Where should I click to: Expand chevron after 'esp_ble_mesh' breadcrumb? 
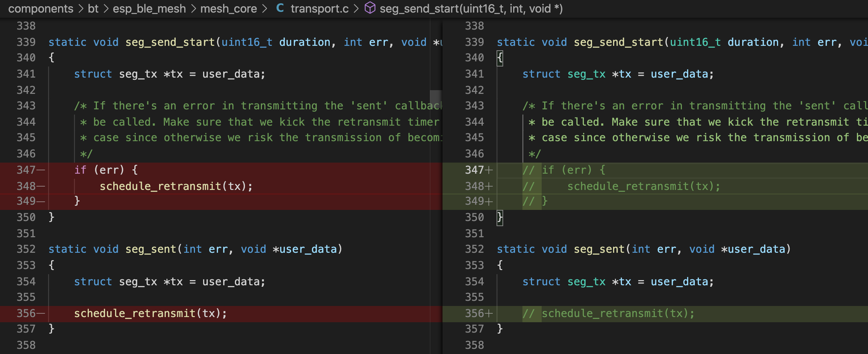click(193, 8)
